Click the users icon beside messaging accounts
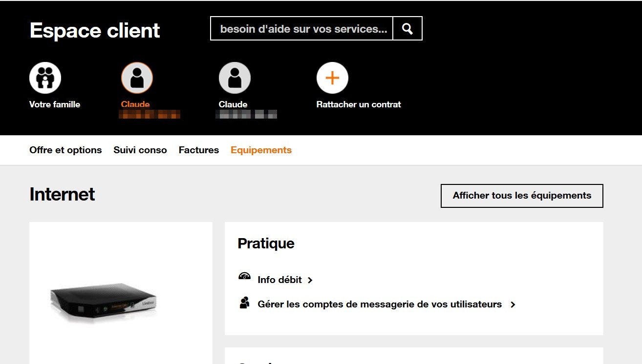Image resolution: width=642 pixels, height=364 pixels. [244, 303]
